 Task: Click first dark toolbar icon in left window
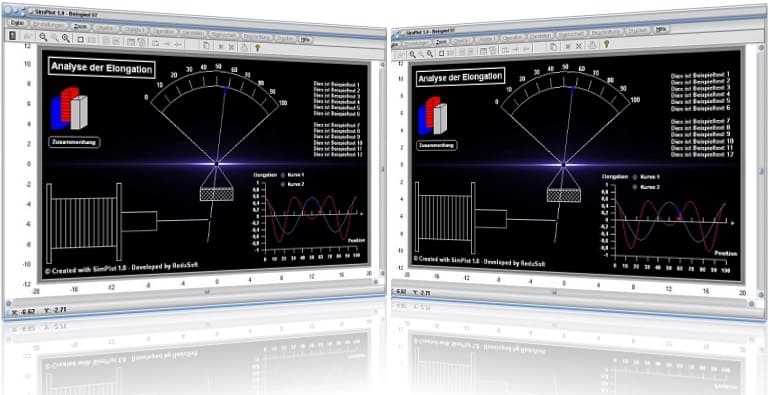[x=13, y=35]
